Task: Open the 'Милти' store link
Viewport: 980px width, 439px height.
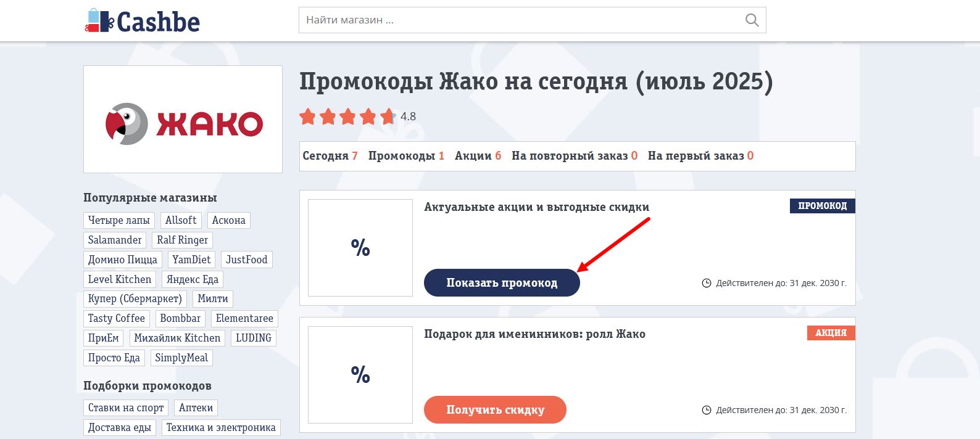Action: click(x=213, y=298)
